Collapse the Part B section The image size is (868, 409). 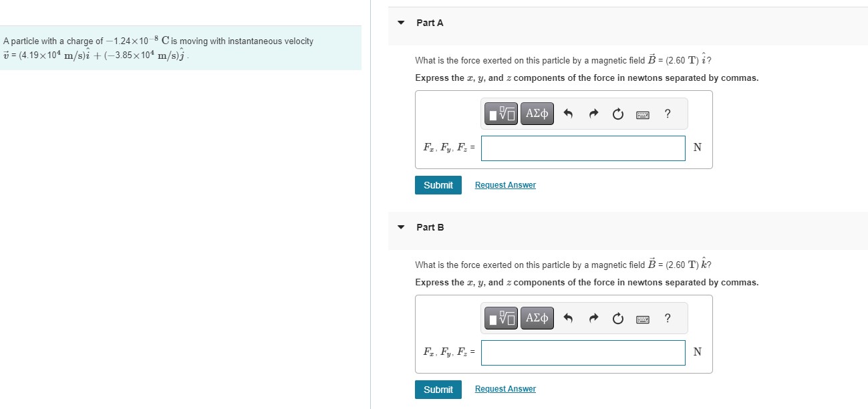point(400,227)
